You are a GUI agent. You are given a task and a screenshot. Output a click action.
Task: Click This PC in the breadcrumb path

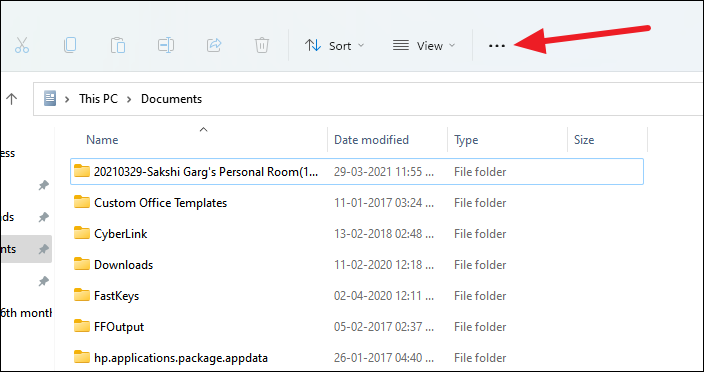98,99
